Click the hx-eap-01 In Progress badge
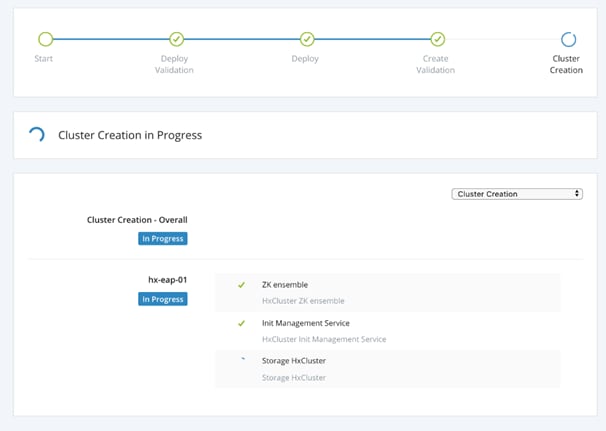The height and width of the screenshot is (431, 606). click(163, 299)
